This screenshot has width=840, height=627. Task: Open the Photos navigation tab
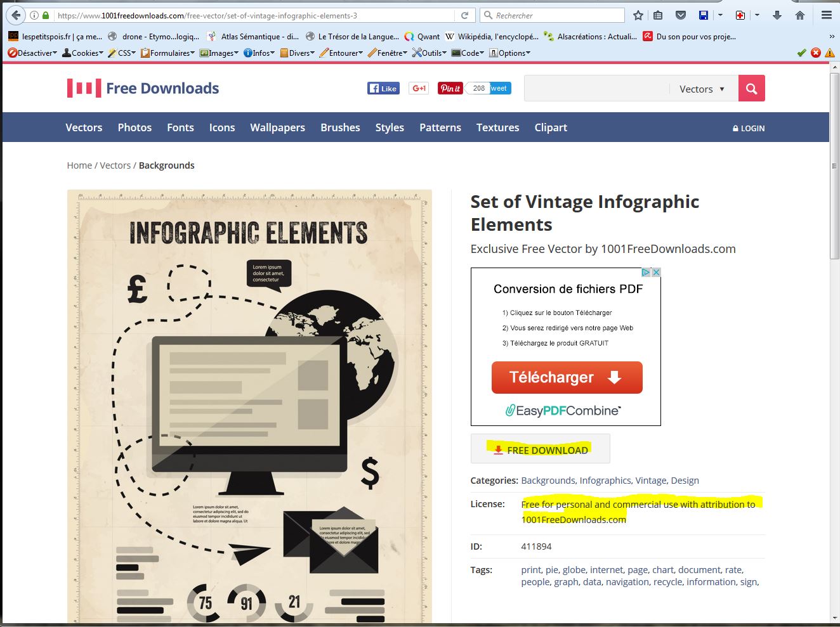point(135,127)
